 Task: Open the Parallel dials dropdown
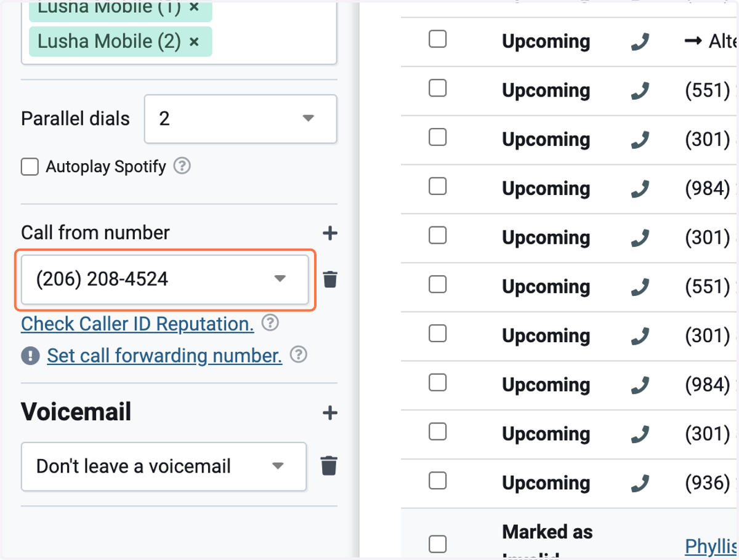click(x=240, y=119)
